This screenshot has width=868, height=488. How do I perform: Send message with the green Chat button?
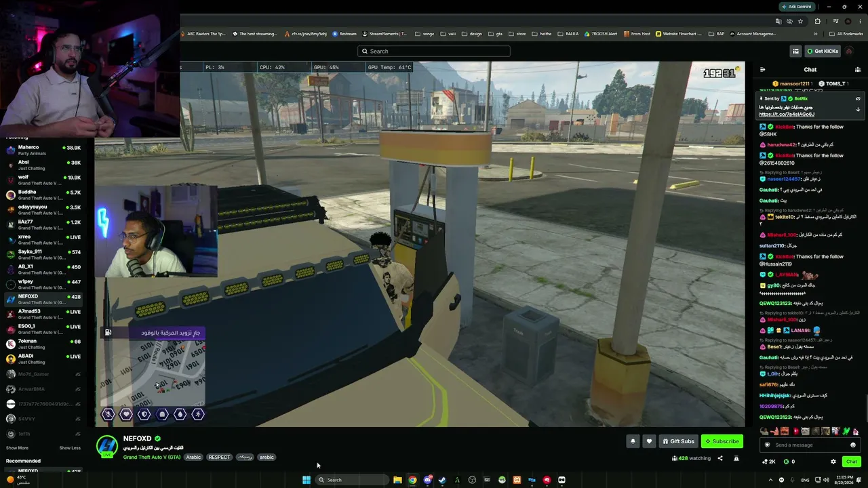click(852, 462)
